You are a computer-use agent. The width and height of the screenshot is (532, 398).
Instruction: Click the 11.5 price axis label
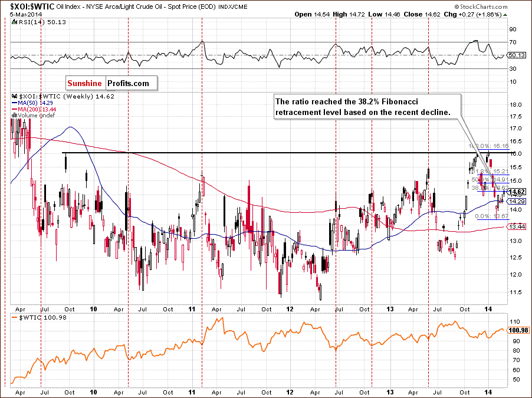[515, 292]
